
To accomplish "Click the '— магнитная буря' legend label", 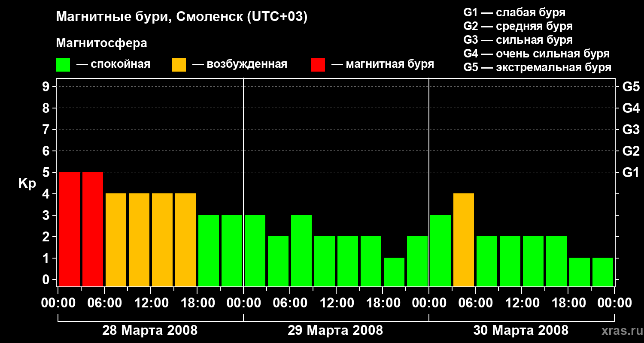I will pyautogui.click(x=383, y=64).
